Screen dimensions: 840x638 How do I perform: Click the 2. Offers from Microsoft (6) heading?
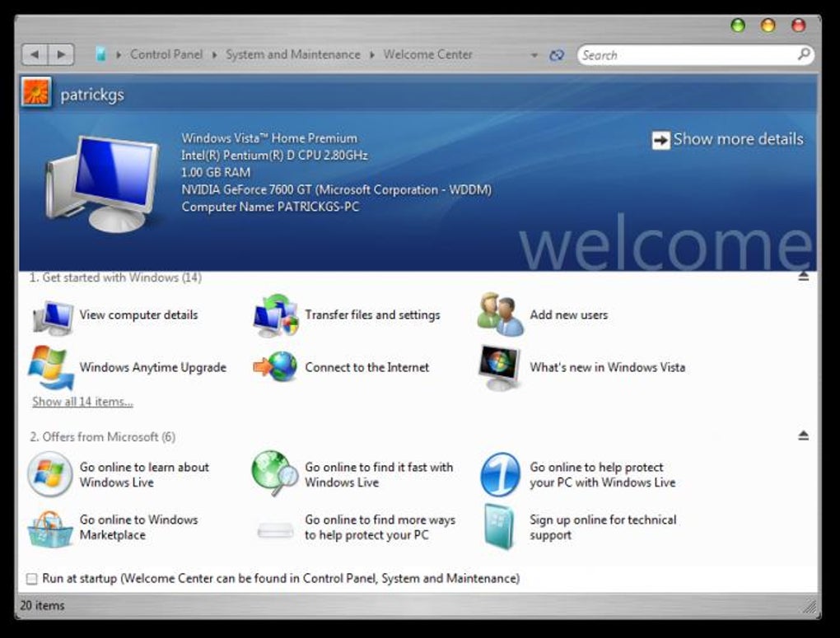pos(102,437)
